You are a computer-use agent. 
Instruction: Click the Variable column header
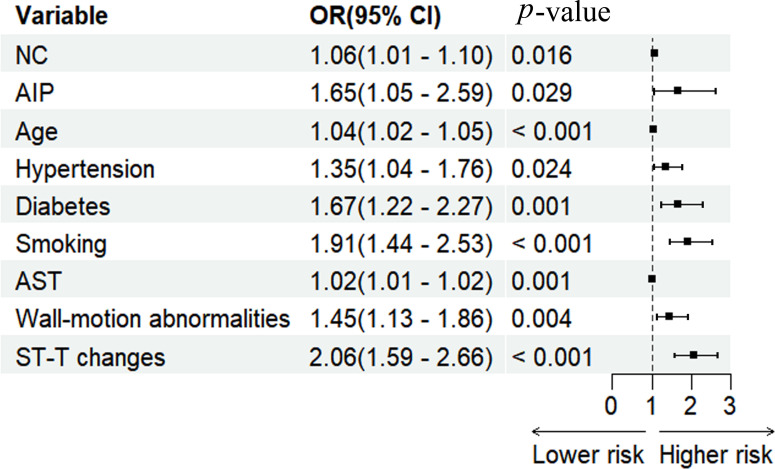[x=62, y=16]
